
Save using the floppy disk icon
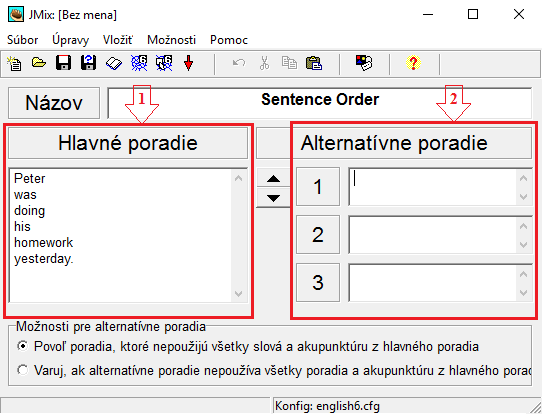pyautogui.click(x=64, y=63)
